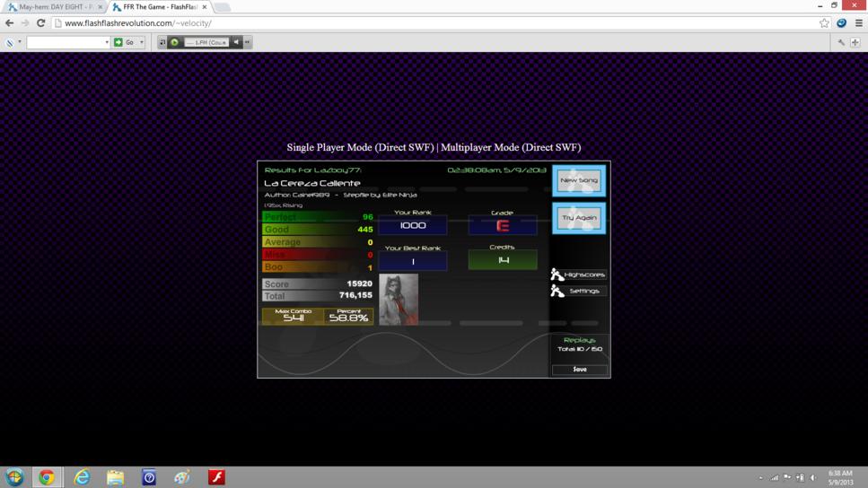Mute the radio toolbar speaker icon

pos(236,42)
